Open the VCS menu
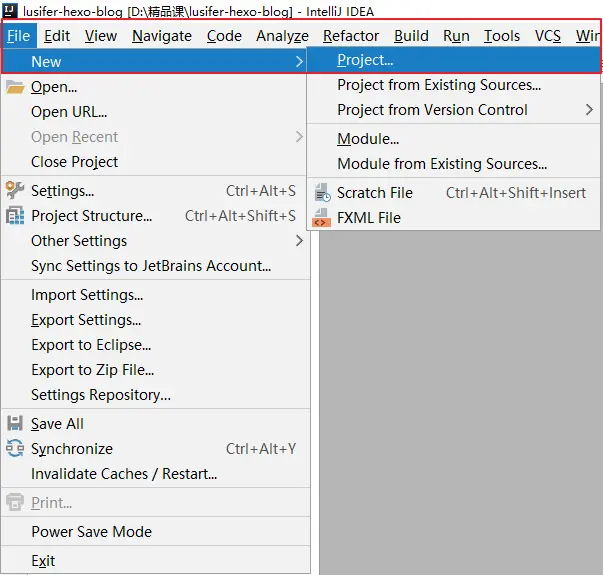Viewport: 603px width, 575px height. tap(548, 36)
